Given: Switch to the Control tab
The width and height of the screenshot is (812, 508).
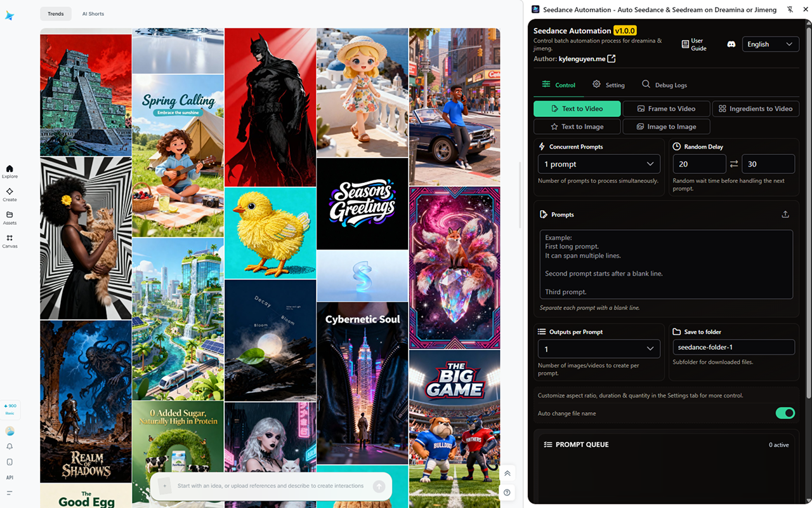Looking at the screenshot, I should click(558, 84).
